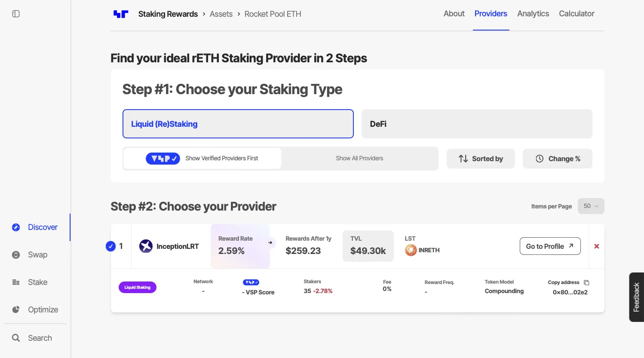Switch to the Calculator tab
This screenshot has width=644, height=358.
click(577, 14)
